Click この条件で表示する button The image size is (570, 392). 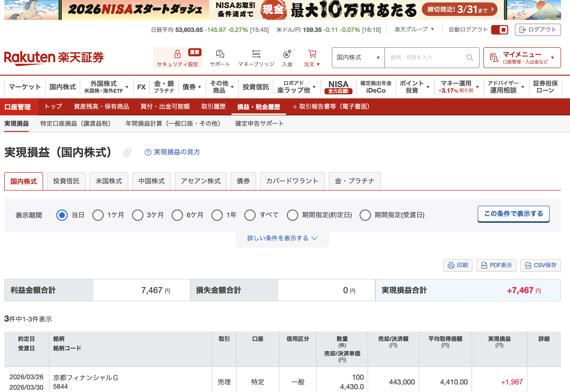513,214
